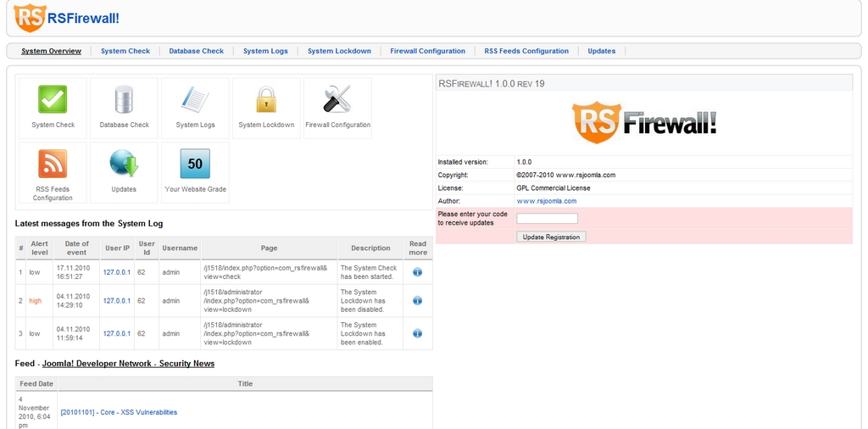Open Joomla! Developer Network - Security News feed link
This screenshot has height=429, width=868.
coord(129,364)
